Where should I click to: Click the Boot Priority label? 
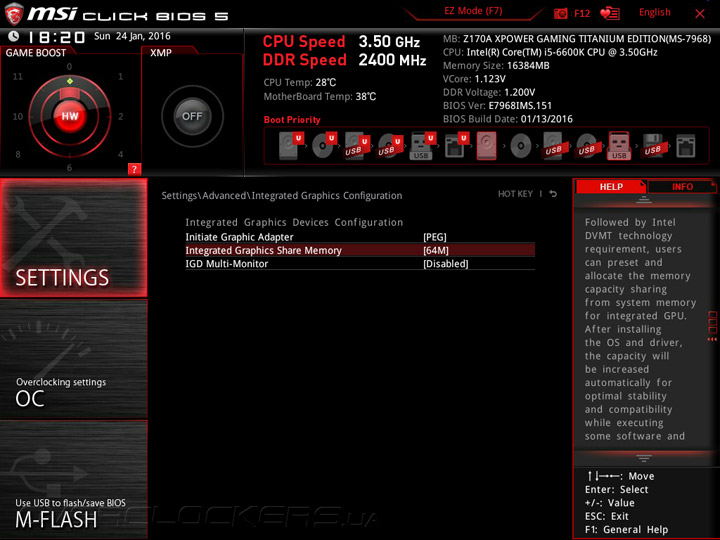coord(292,120)
